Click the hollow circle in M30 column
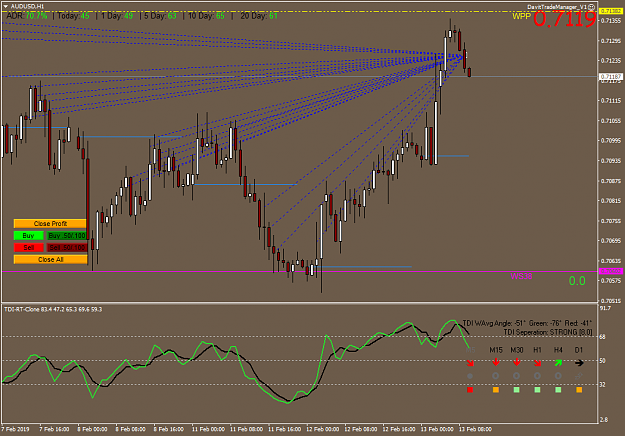This screenshot has width=625, height=436. tap(516, 376)
